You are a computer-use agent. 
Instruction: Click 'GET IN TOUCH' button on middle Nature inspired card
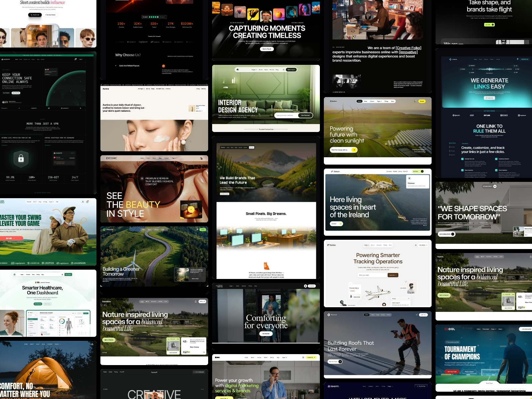(x=109, y=340)
